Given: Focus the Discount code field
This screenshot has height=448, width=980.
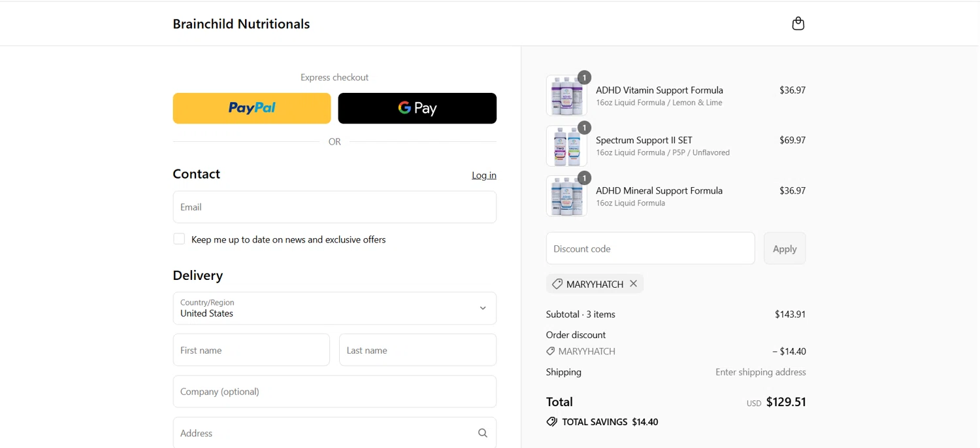Looking at the screenshot, I should pos(650,249).
